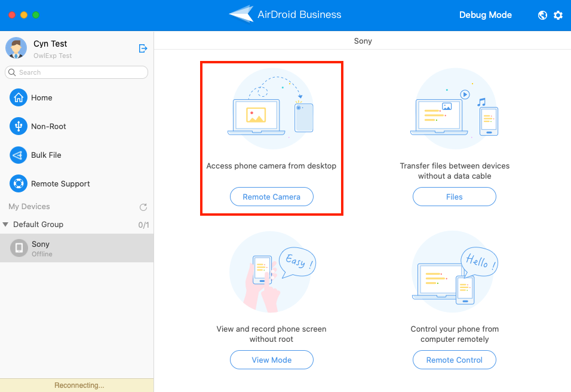Click the Sony device icon

pos(19,248)
